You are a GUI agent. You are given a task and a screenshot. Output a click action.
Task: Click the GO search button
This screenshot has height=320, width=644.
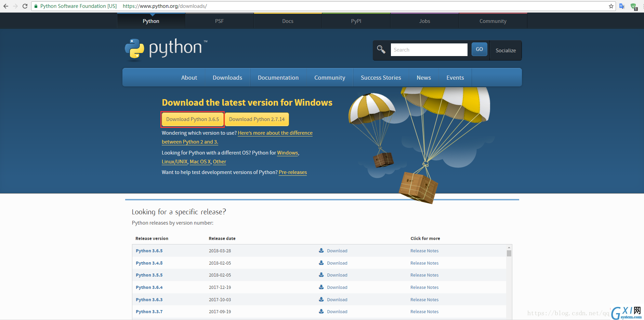point(479,49)
